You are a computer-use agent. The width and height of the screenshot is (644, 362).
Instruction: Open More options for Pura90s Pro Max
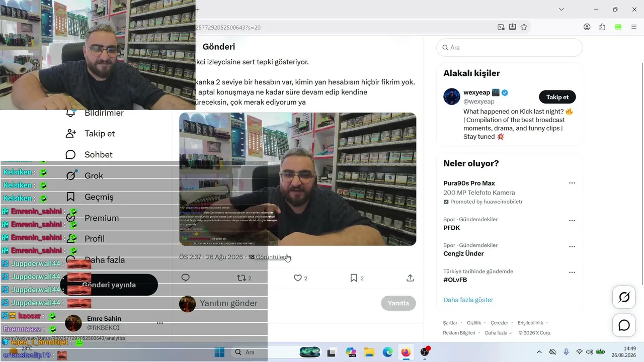[x=572, y=184]
